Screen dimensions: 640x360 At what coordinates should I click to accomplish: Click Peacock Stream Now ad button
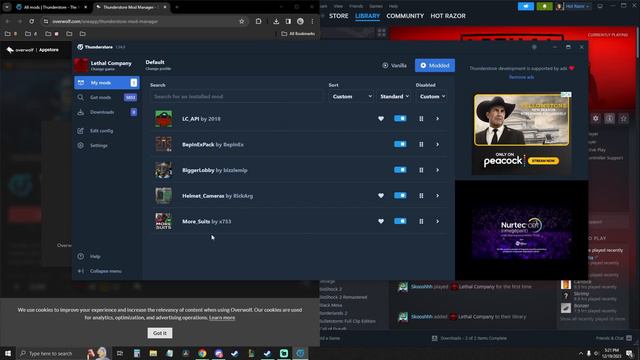pos(543,161)
